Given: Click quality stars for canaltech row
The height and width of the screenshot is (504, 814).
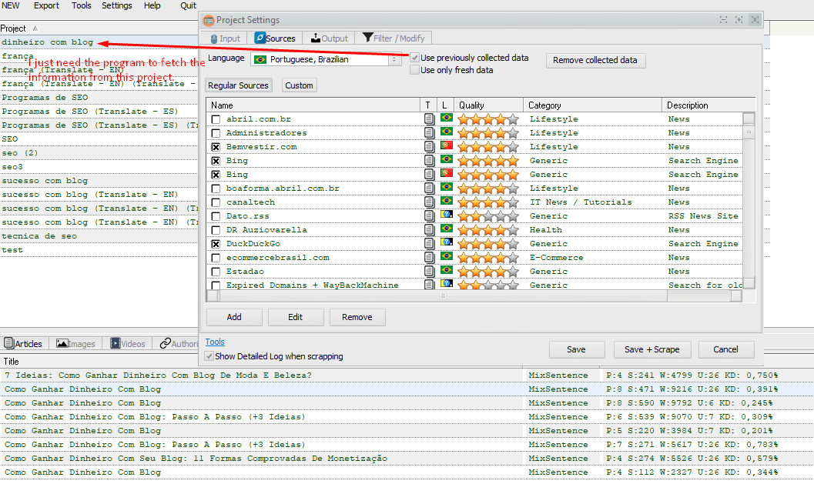Looking at the screenshot, I should [x=488, y=202].
